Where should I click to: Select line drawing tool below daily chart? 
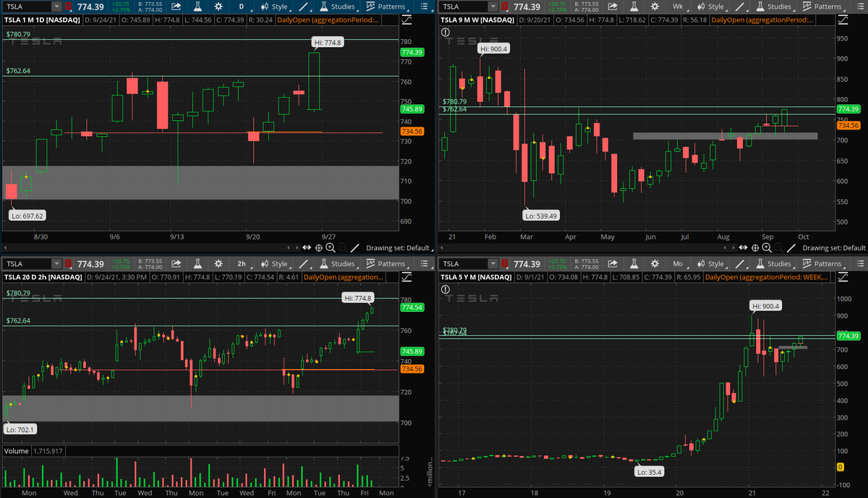tap(357, 248)
